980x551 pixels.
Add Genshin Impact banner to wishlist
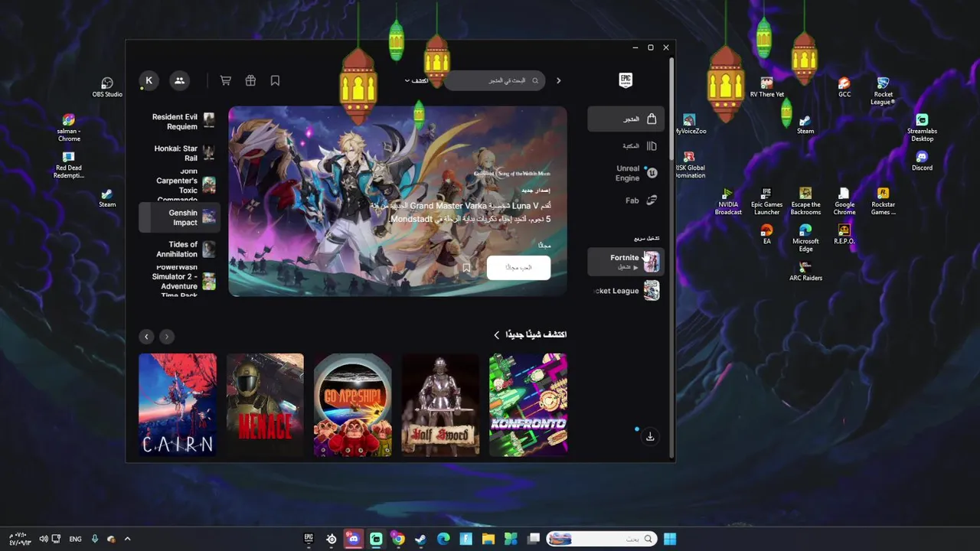click(466, 268)
